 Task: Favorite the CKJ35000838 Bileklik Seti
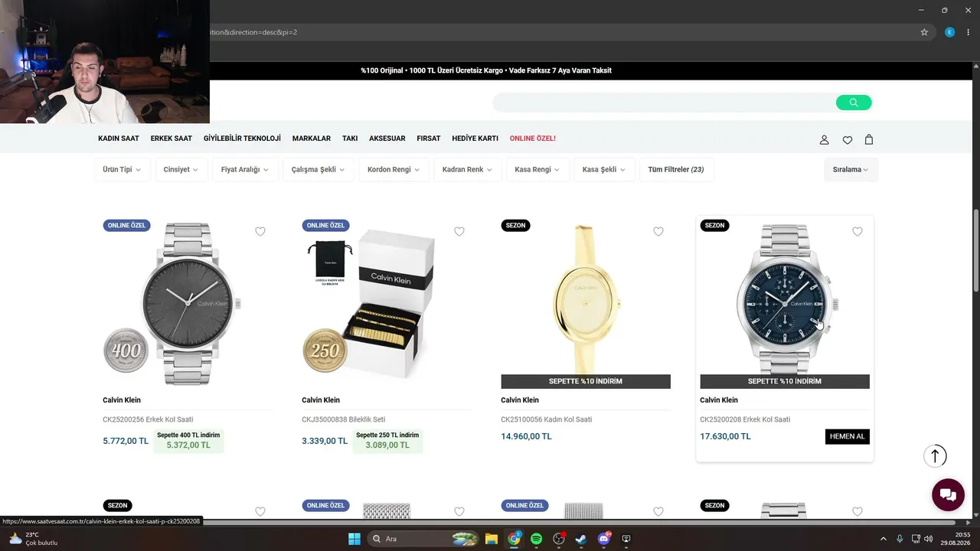[459, 232]
